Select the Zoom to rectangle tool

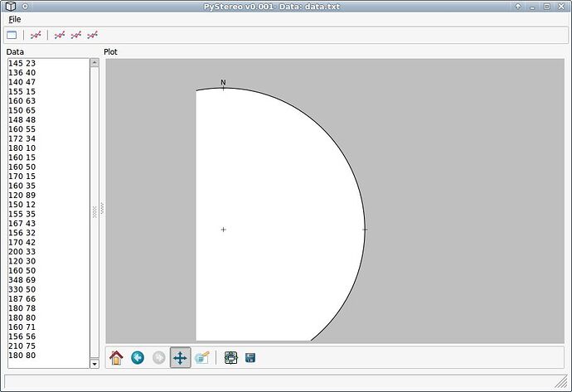[201, 358]
